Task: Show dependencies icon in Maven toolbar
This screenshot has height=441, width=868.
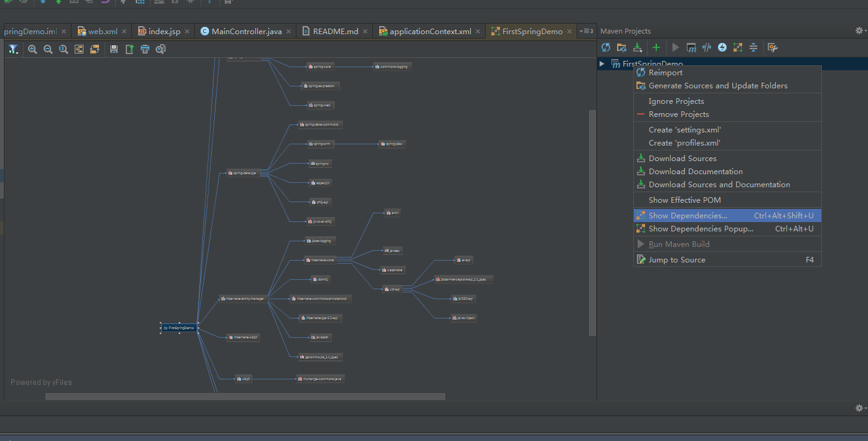Action: click(738, 47)
